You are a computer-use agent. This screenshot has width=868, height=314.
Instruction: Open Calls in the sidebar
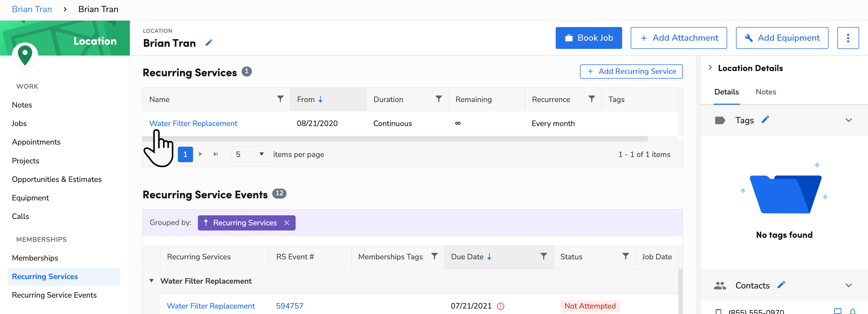pos(21,216)
